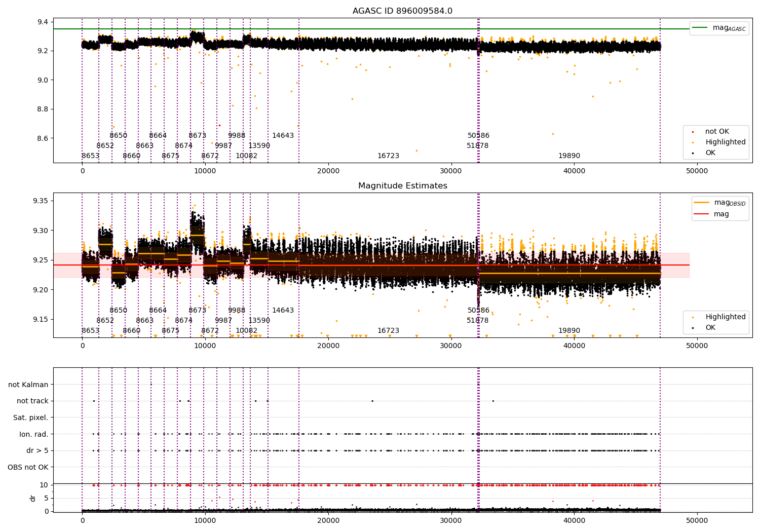Click red "mag" legend line in middle plot
The height and width of the screenshot is (532, 760).
[702, 214]
